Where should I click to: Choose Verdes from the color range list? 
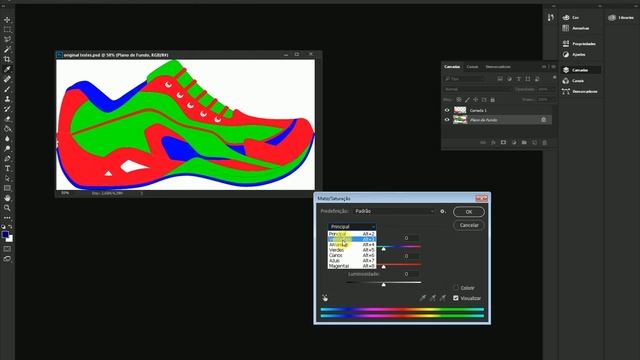(352, 250)
